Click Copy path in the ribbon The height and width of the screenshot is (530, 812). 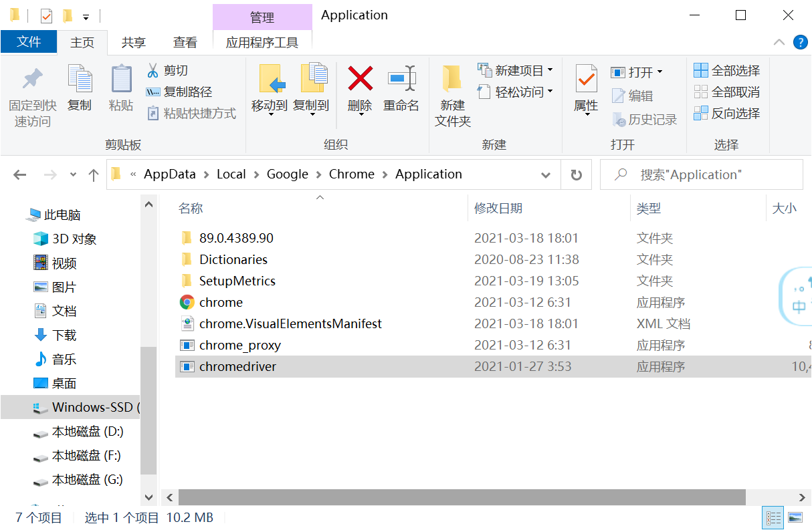(x=179, y=92)
